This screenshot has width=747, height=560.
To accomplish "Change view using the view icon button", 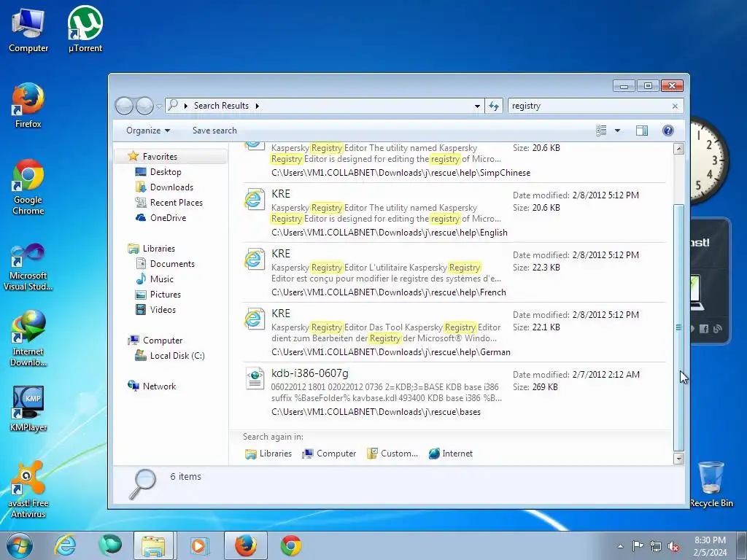I will [601, 131].
